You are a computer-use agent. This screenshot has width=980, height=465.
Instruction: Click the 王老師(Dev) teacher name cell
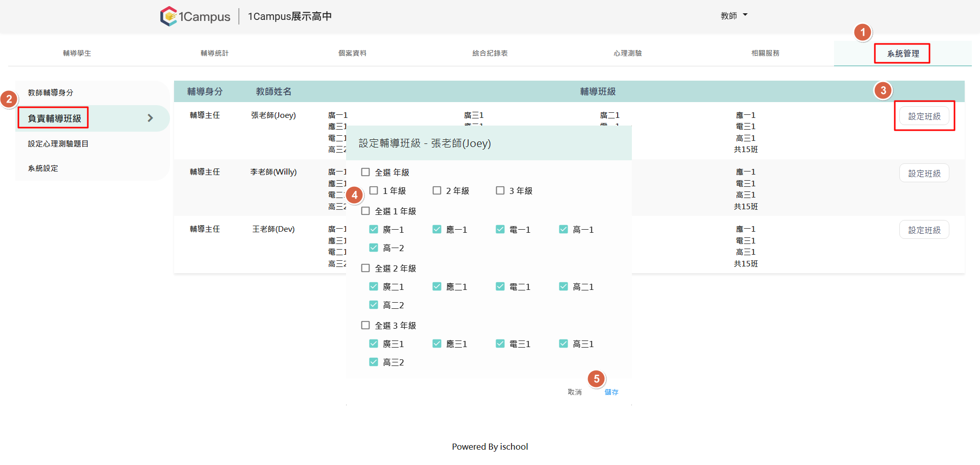(274, 229)
